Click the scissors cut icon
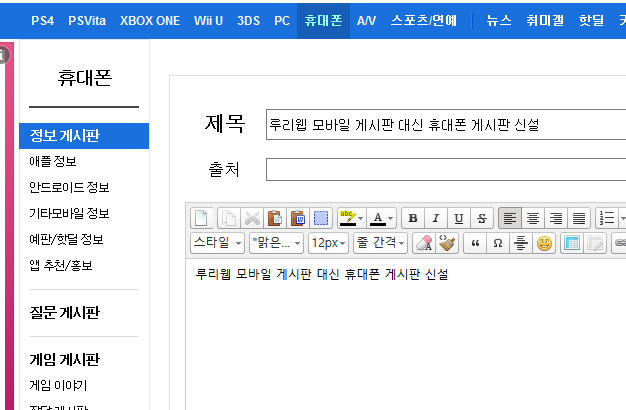626x410 pixels. 252,218
